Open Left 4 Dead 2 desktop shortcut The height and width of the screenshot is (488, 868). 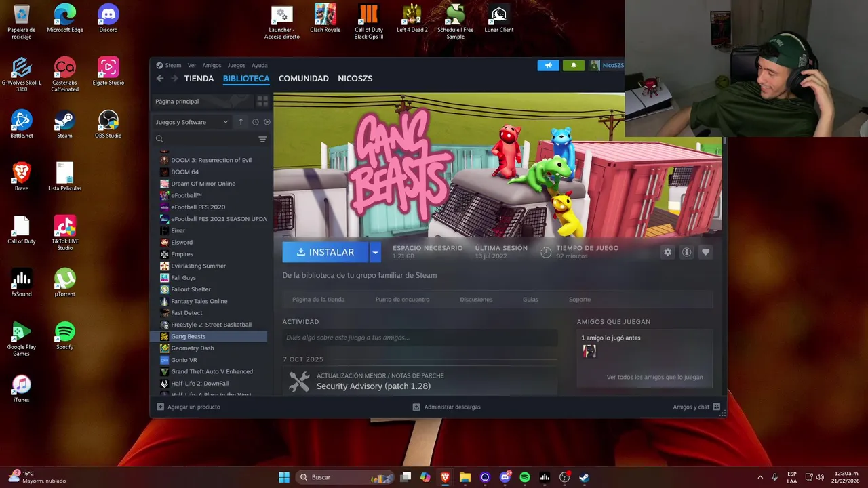click(x=412, y=18)
